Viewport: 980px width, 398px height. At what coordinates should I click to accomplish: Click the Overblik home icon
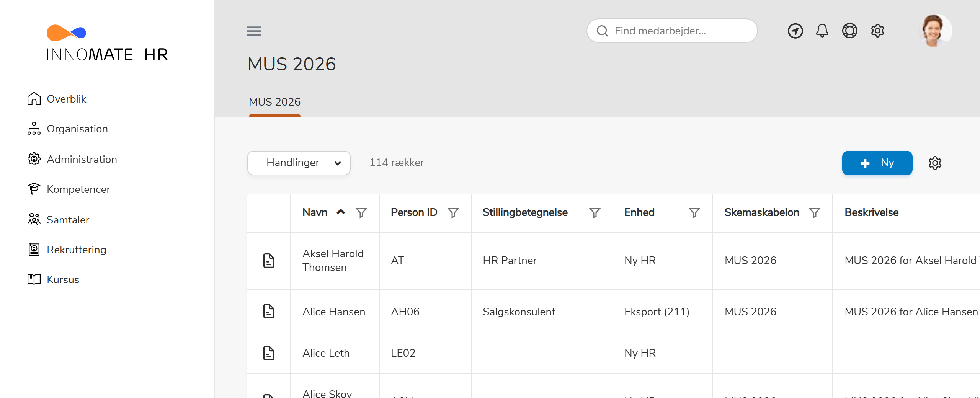34,99
